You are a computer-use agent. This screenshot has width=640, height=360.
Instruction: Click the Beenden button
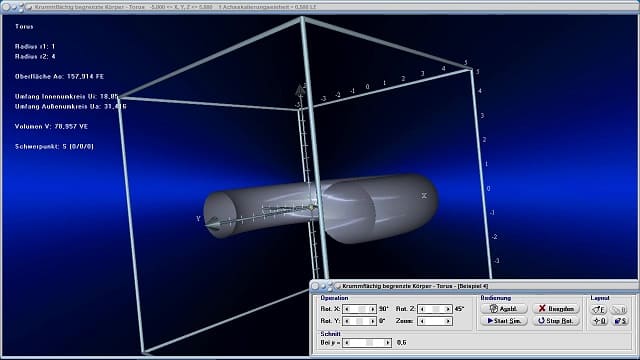556,309
